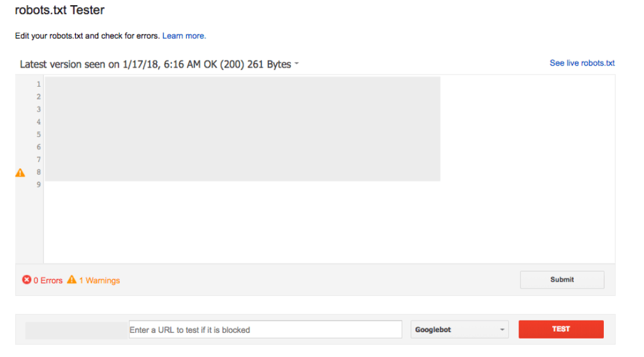
Task: Click the small arrow after '261 Bytes'
Action: click(x=297, y=64)
